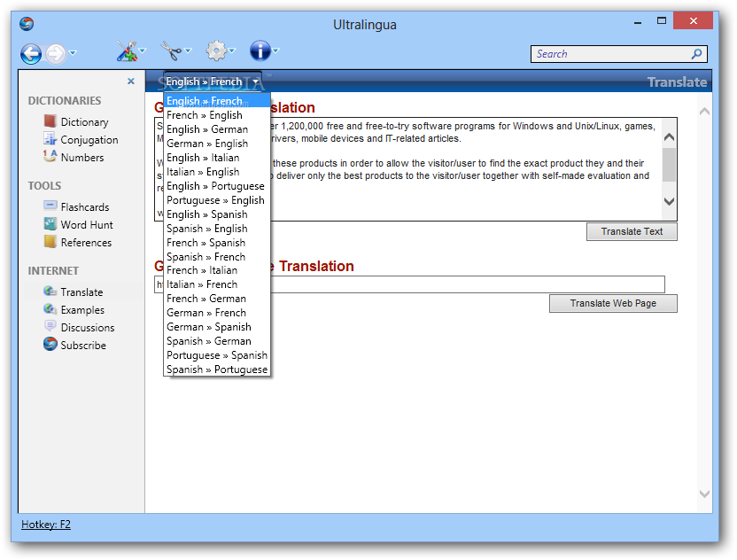
Task: Open Subscribe in the sidebar
Action: 74,345
